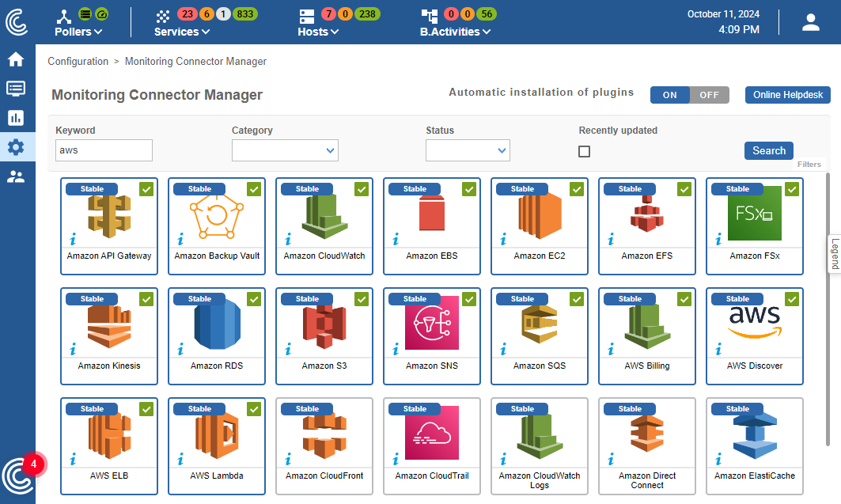841x504 pixels.
Task: Open the home icon in the sidebar
Action: [x=16, y=59]
